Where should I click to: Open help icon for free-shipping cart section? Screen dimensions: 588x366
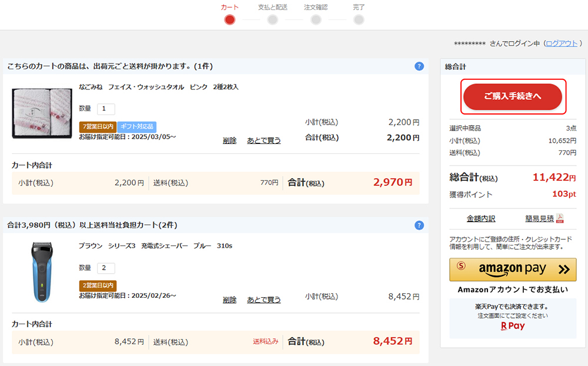419,225
